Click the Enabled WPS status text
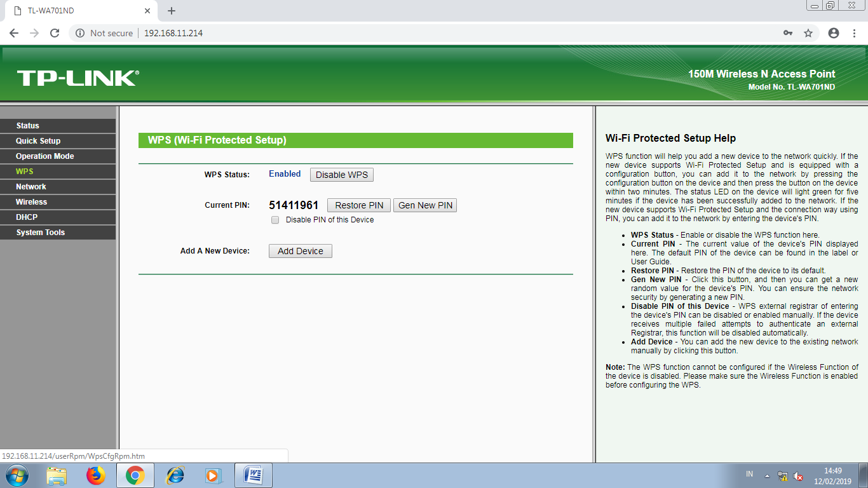868x488 pixels. 285,173
